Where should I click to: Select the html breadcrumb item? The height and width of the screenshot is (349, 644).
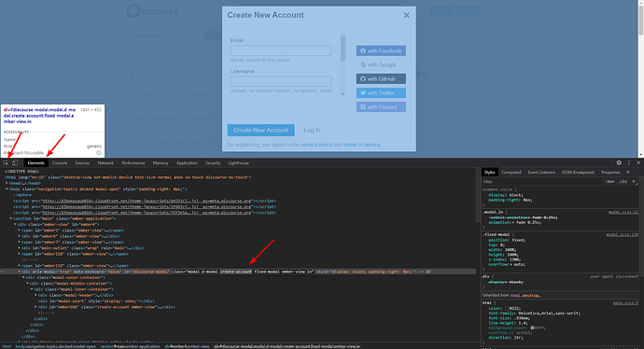click(x=7, y=346)
